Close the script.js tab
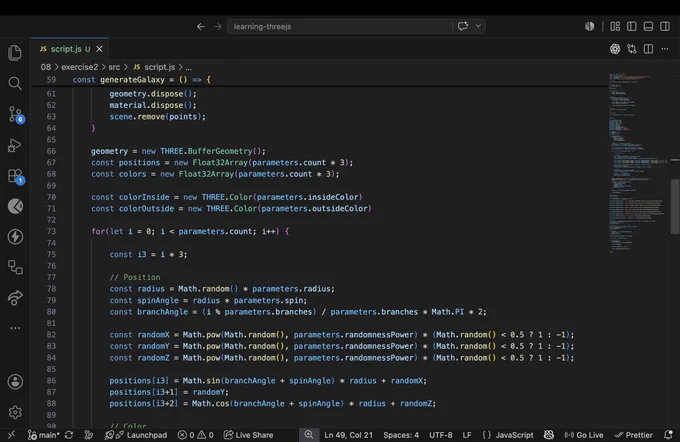Screen dimensions: 680x442 (x=99, y=49)
